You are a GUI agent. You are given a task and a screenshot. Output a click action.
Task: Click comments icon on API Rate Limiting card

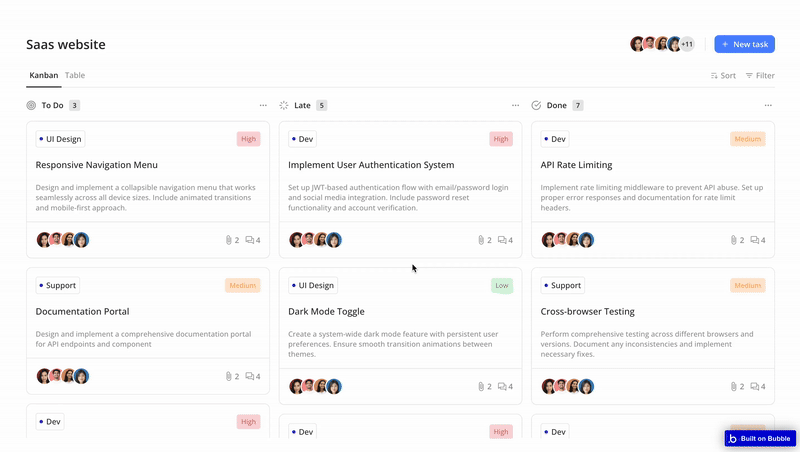pyautogui.click(x=755, y=240)
